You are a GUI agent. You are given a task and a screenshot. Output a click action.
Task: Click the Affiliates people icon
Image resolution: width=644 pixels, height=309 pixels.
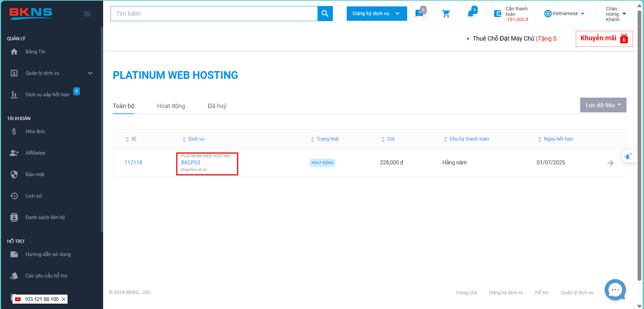[14, 153]
